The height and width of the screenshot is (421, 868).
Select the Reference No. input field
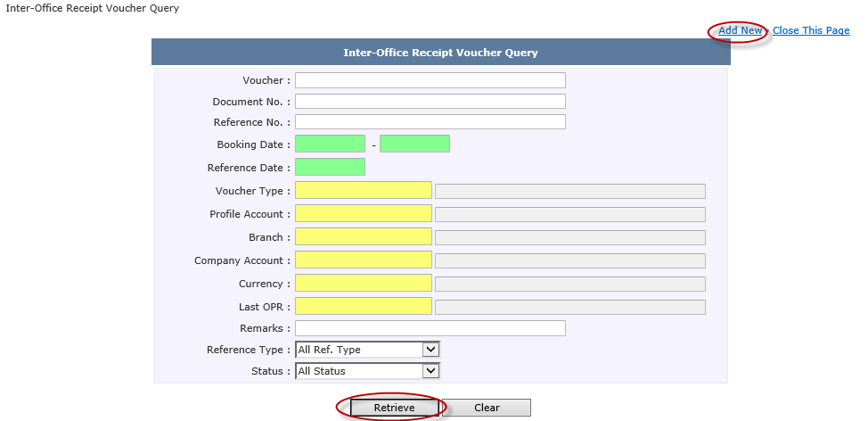430,121
